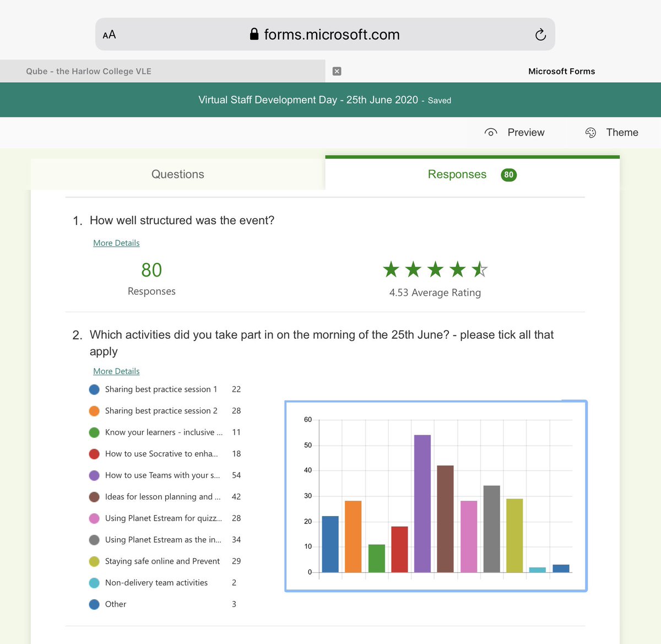
Task: Click the 4.53 Average Rating text
Action: (x=435, y=293)
